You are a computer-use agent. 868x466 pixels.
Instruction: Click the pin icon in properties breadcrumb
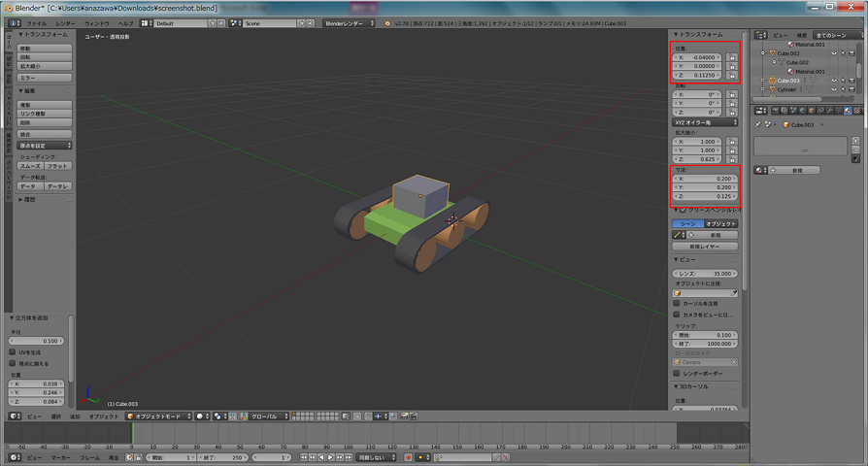coord(759,124)
